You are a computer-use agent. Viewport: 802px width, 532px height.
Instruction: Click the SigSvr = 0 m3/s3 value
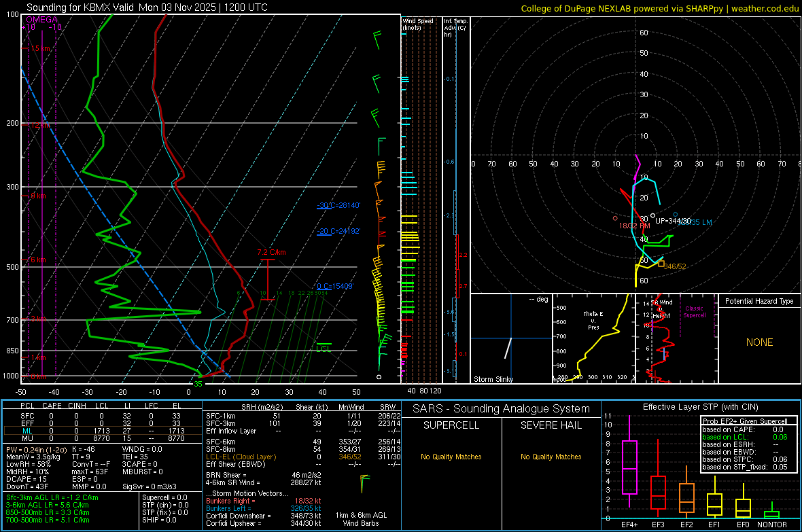[150, 486]
